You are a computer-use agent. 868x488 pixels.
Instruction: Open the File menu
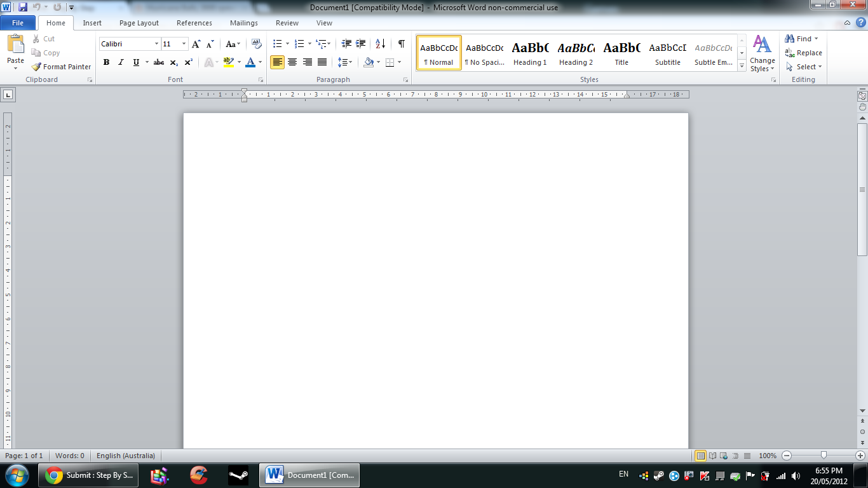click(18, 22)
